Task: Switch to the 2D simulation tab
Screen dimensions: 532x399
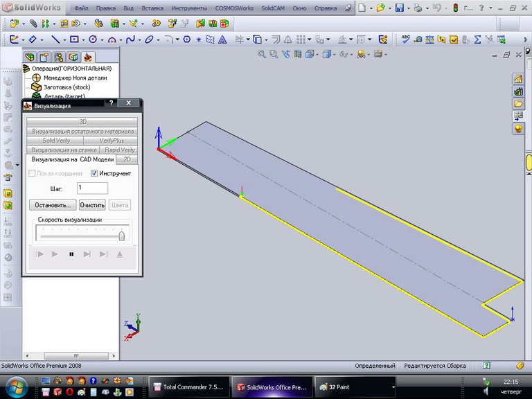Action: coord(127,159)
